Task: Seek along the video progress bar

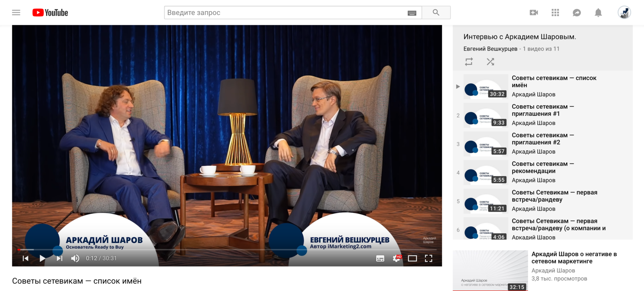Action: 227,250
